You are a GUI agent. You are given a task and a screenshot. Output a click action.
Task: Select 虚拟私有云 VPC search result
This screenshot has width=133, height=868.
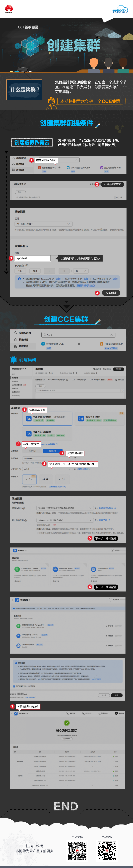tap(47, 167)
